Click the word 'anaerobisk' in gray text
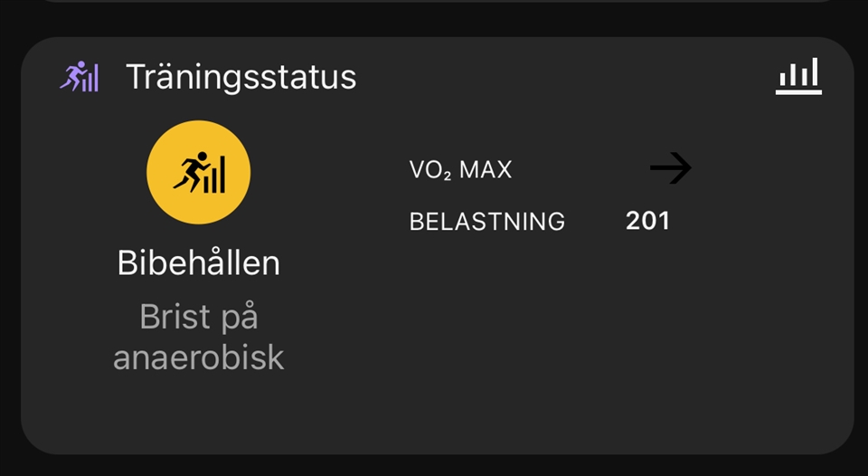The height and width of the screenshot is (476, 868). (199, 357)
